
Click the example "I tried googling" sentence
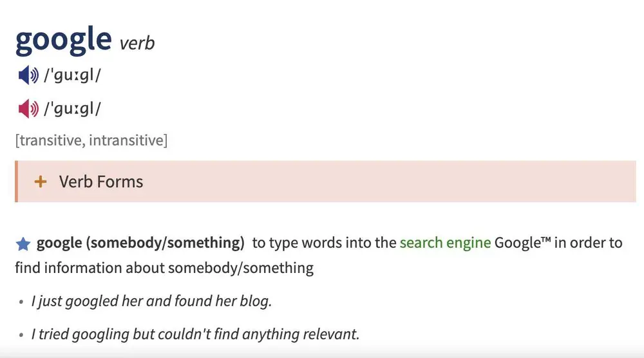[195, 334]
